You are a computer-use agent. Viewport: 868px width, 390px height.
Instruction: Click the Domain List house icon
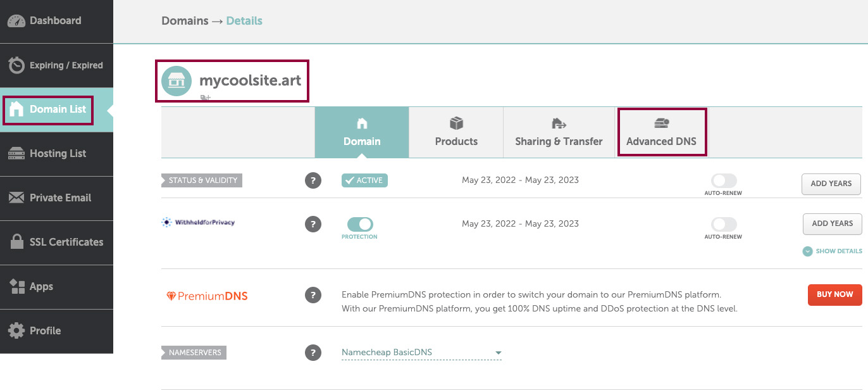coord(16,110)
